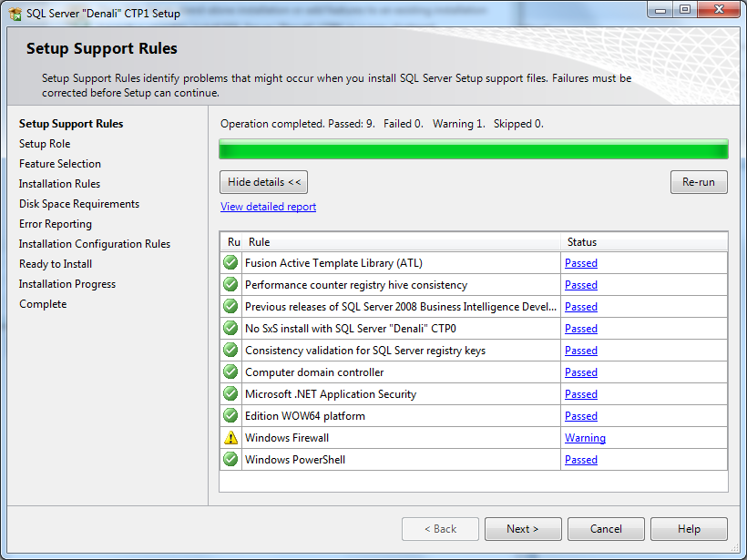Open the View detailed report link
This screenshot has height=560, width=747.
pyautogui.click(x=268, y=207)
